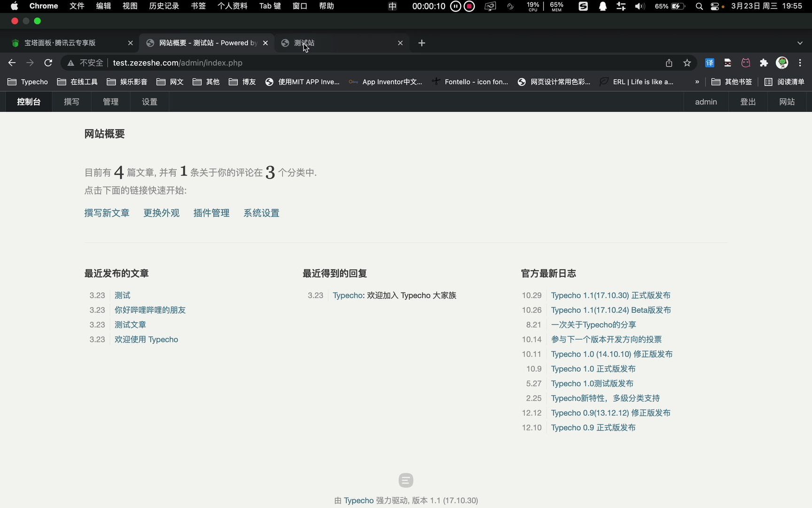Share this page using the share icon
Screen dimensions: 812x508
[669, 63]
